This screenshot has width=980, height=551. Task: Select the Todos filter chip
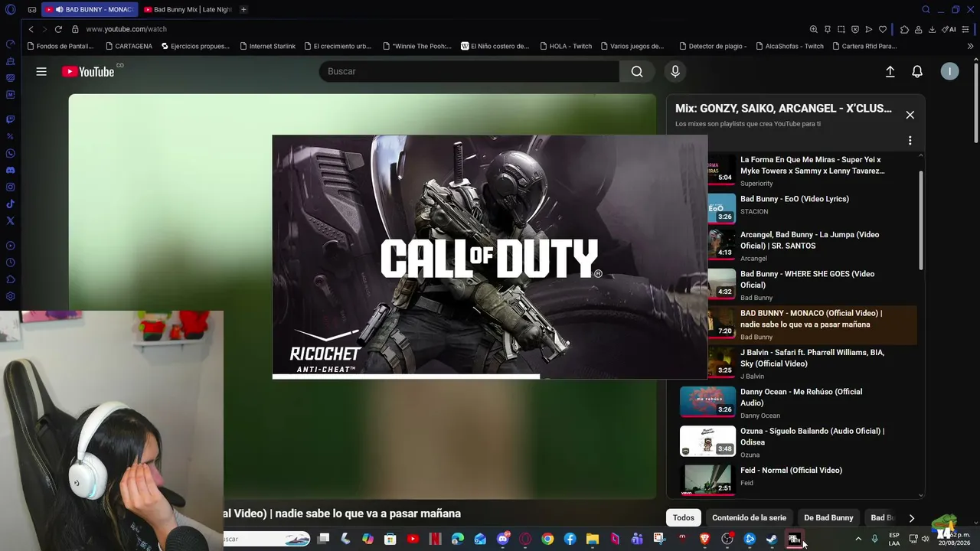click(x=684, y=518)
